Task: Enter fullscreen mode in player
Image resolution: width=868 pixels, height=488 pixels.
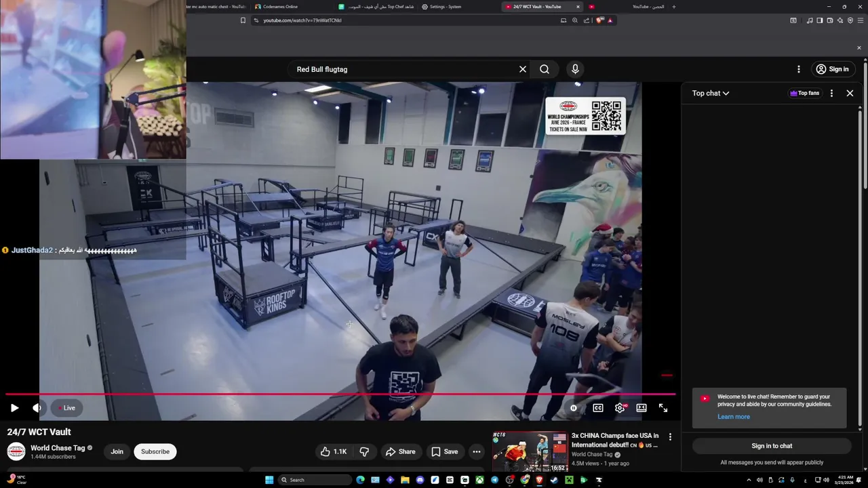Action: click(663, 408)
